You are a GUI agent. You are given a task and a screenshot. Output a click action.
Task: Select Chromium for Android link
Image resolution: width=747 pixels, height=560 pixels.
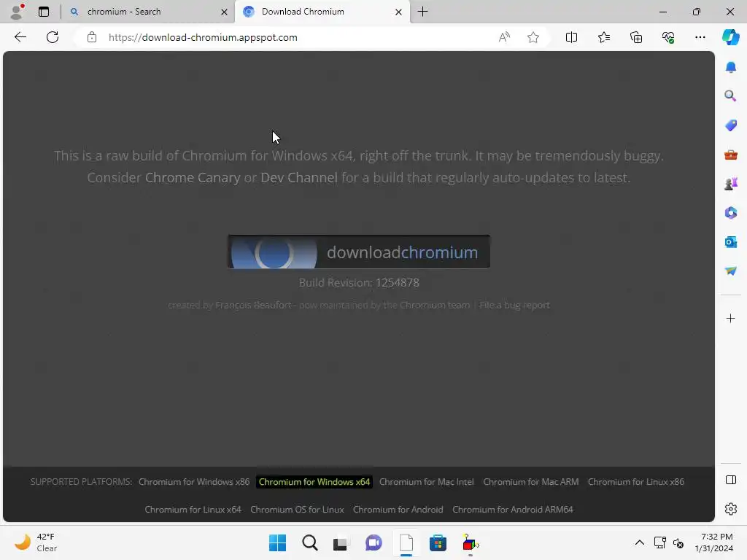point(398,510)
